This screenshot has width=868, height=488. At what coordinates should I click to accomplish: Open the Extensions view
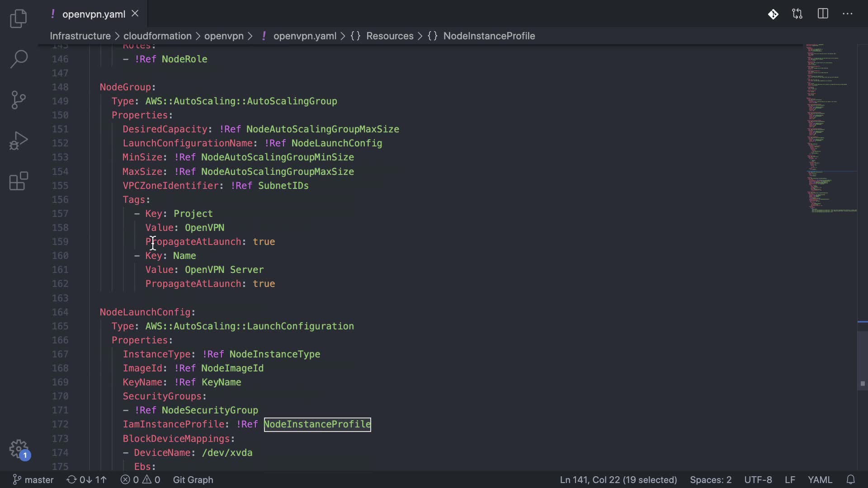[x=19, y=181]
